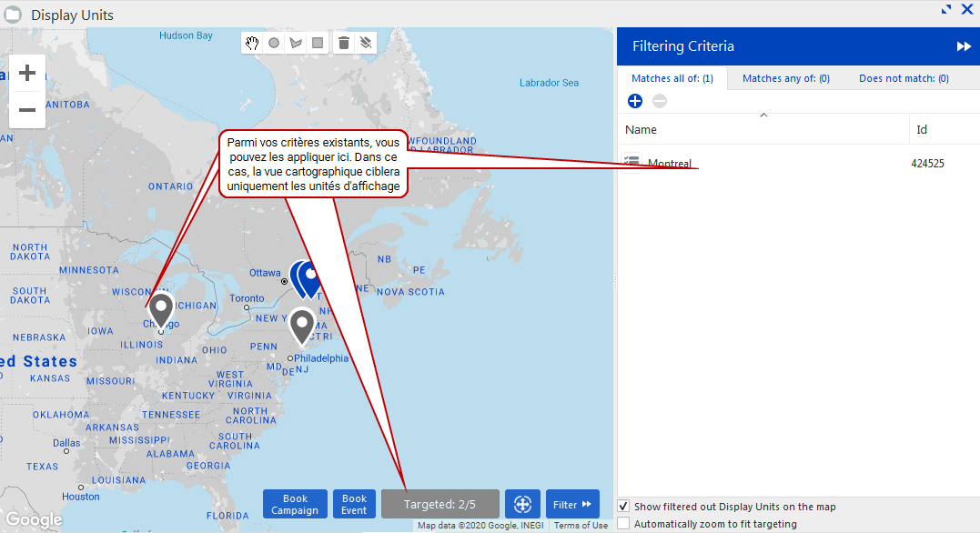Click the Book Campaign button
This screenshot has height=533, width=980.
295,504
